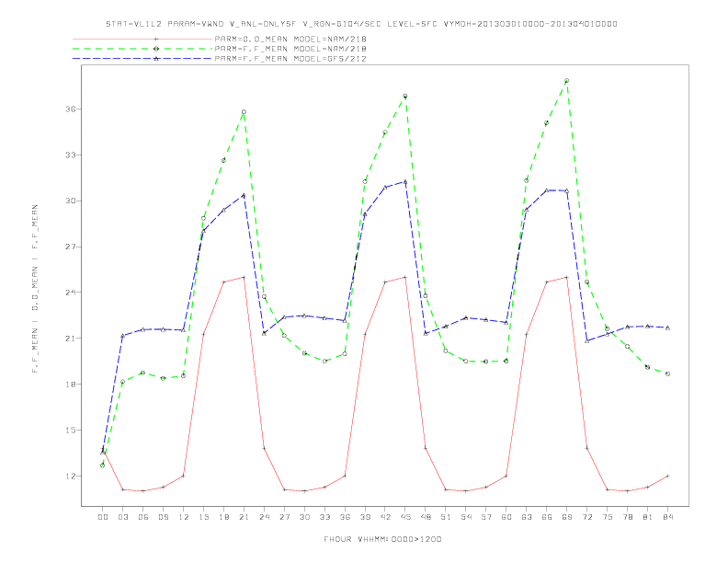The width and height of the screenshot is (728, 563).
Task: Click y-axis tick label 24
Action: (71, 293)
